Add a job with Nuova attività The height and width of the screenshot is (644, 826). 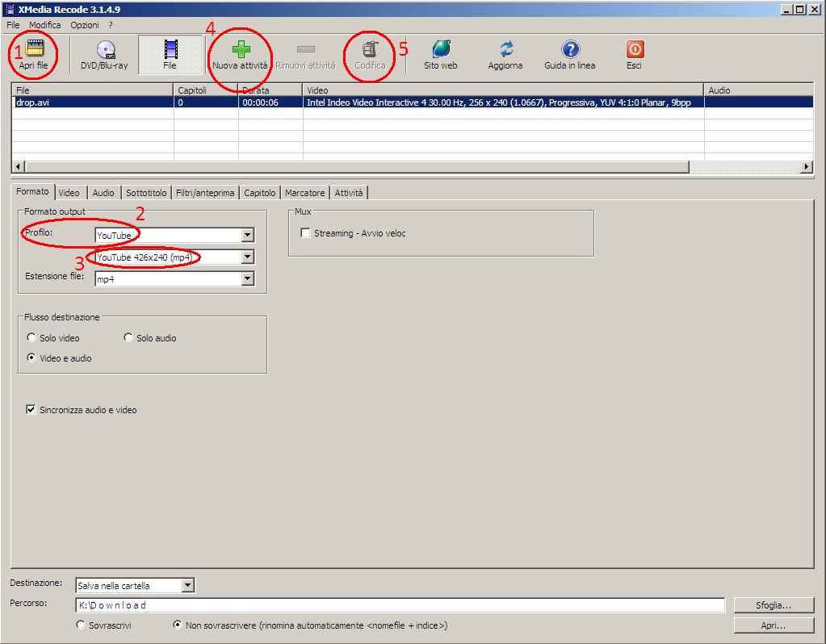click(240, 51)
